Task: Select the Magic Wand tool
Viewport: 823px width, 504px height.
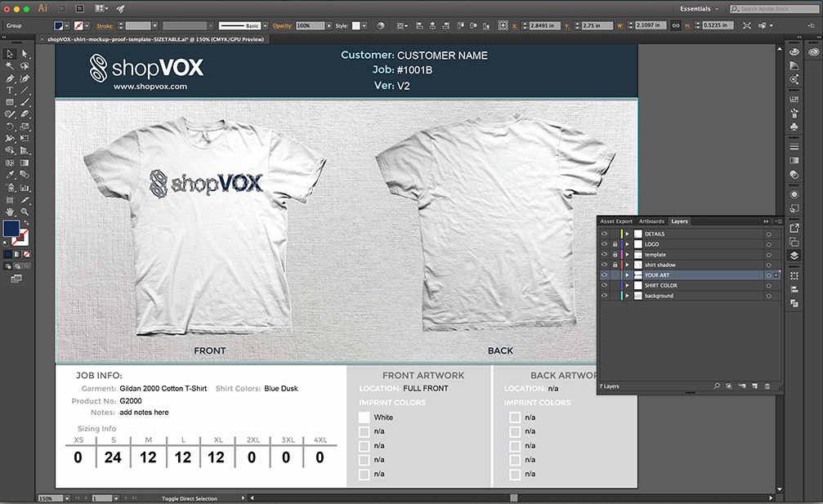Action: coord(10,66)
